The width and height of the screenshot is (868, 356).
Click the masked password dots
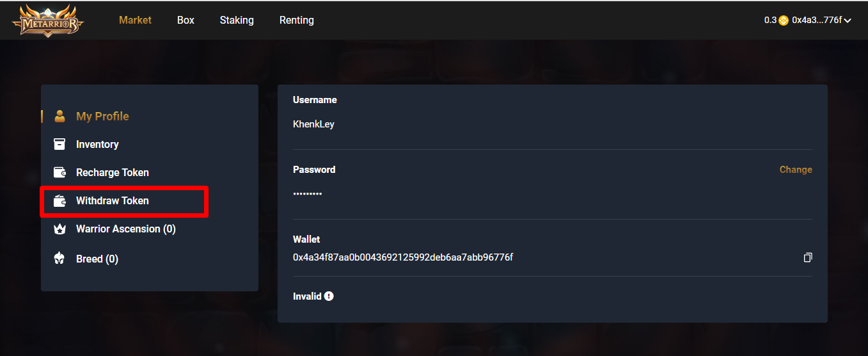coord(307,193)
